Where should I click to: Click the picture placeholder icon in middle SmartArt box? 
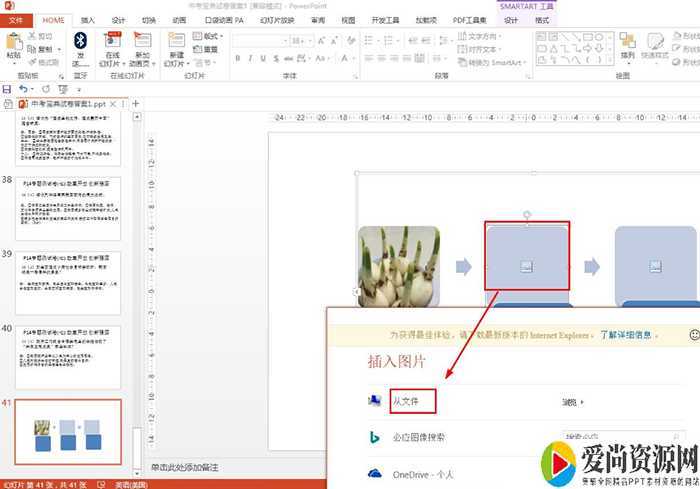(527, 266)
